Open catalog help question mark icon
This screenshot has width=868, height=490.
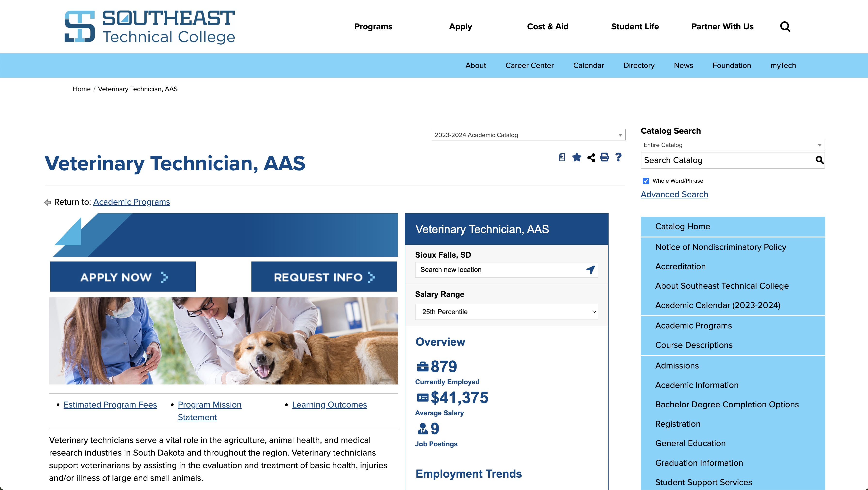click(618, 157)
